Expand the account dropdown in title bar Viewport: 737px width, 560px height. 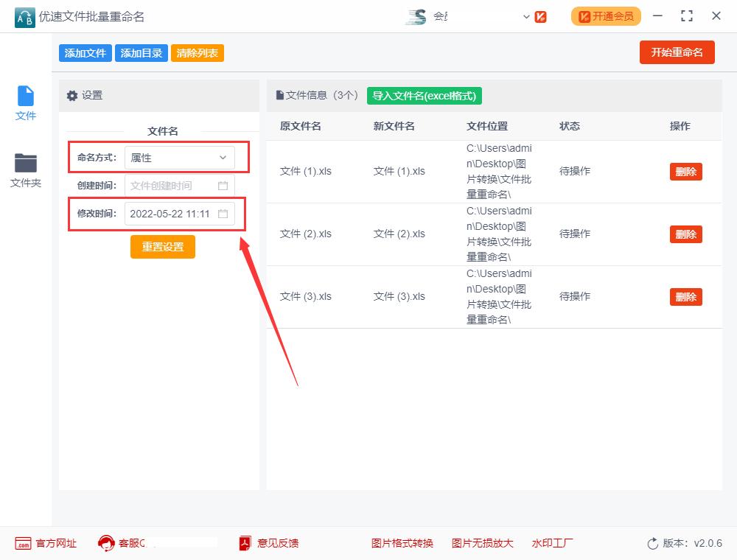pos(526,16)
